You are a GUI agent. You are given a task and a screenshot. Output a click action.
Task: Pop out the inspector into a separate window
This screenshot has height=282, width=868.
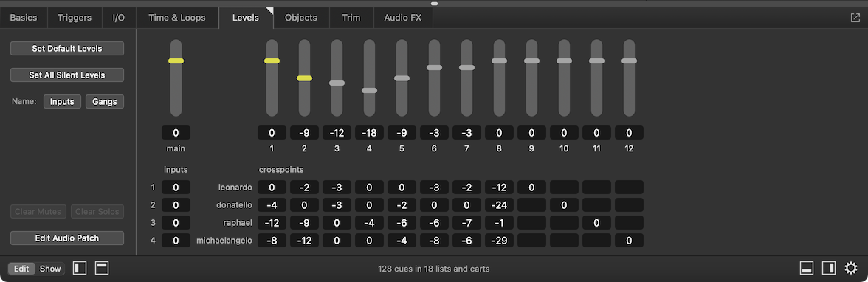pyautogui.click(x=855, y=18)
